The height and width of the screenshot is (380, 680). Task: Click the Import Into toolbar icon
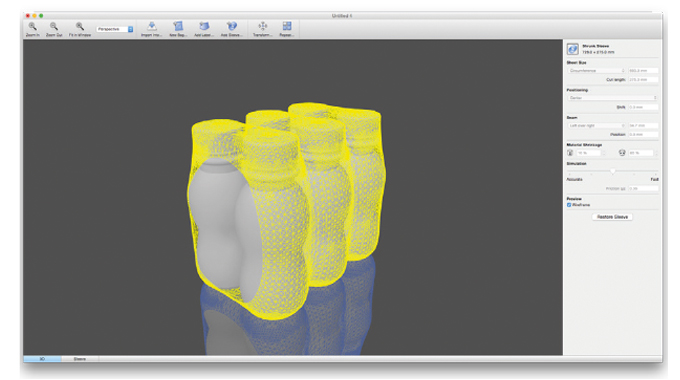pyautogui.click(x=152, y=26)
